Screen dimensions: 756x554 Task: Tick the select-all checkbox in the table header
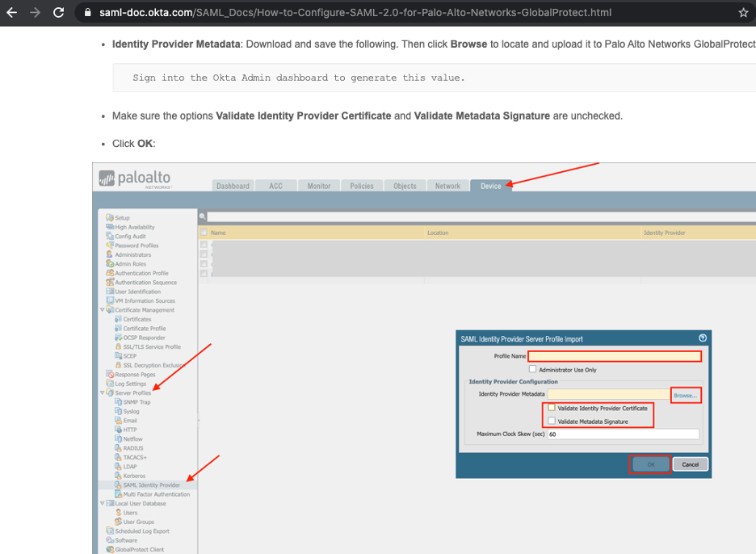[x=204, y=233]
